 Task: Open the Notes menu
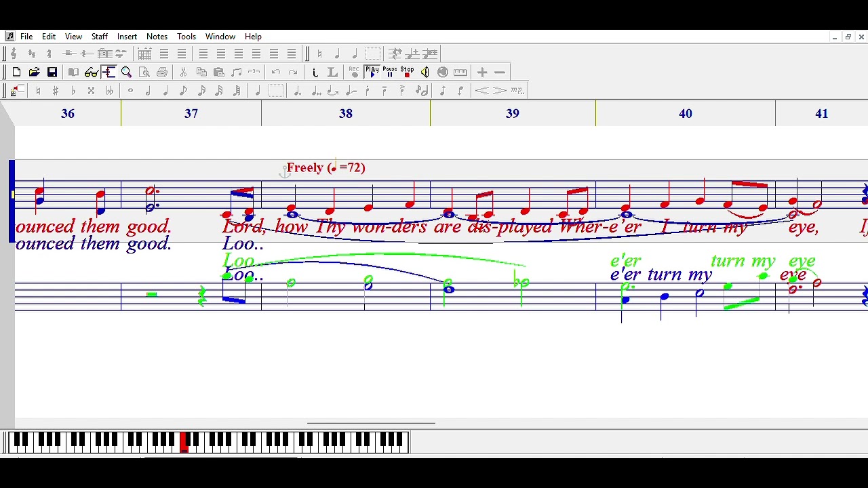point(157,37)
